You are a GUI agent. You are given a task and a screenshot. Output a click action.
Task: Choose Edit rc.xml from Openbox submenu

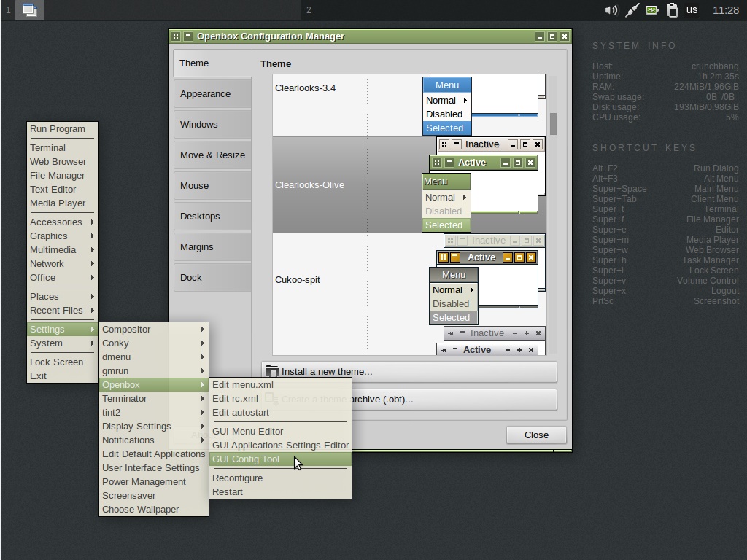pos(280,398)
